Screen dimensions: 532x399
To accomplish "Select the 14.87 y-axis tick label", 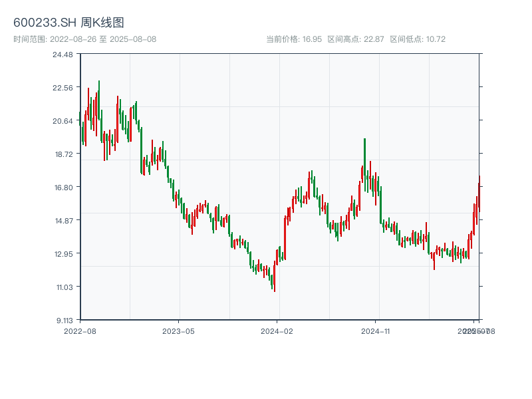I will click(65, 221).
